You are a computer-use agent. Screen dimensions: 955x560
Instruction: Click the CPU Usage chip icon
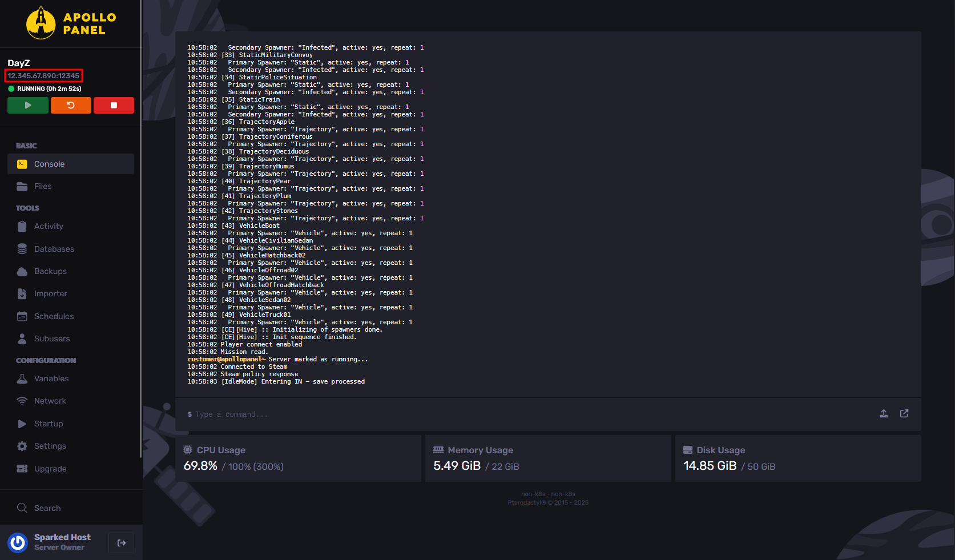[188, 450]
